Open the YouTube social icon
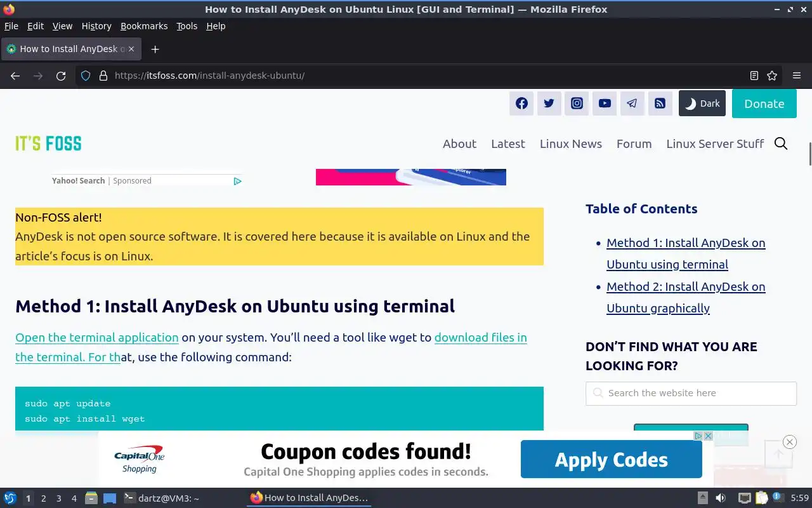This screenshot has height=508, width=812. coord(605,104)
